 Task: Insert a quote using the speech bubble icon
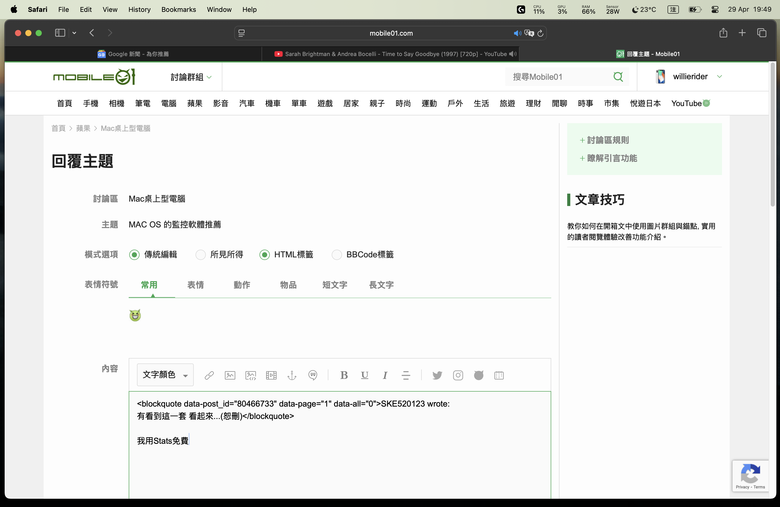[x=313, y=375]
